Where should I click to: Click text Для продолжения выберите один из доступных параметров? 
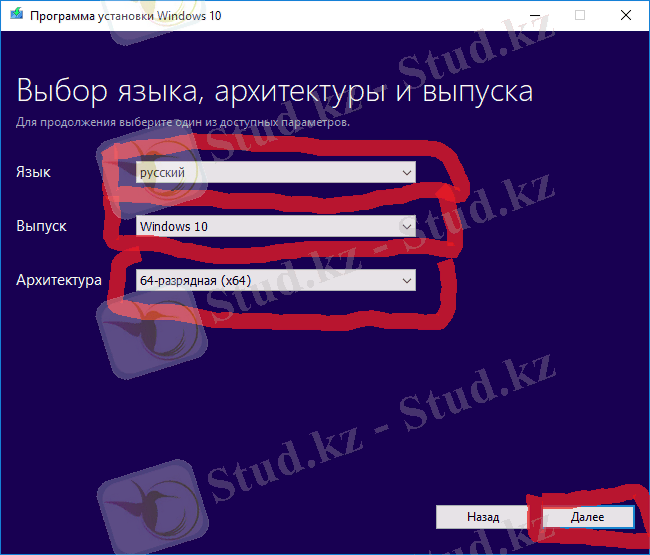tap(183, 123)
